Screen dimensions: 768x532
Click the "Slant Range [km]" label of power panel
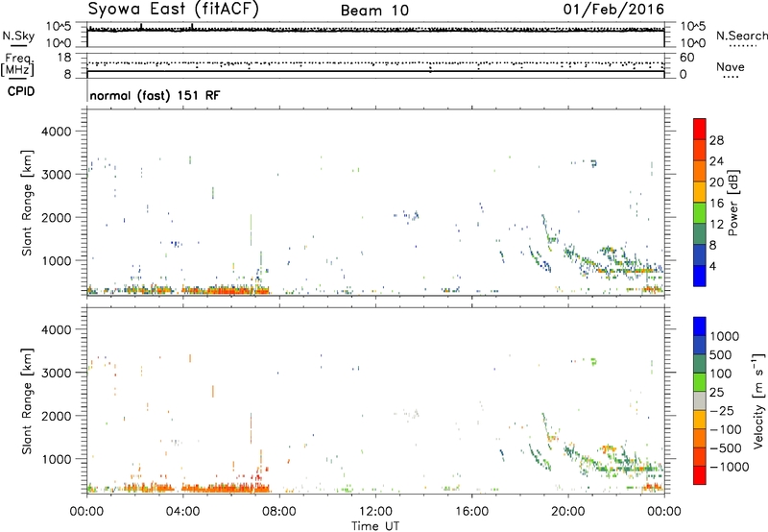(27, 203)
